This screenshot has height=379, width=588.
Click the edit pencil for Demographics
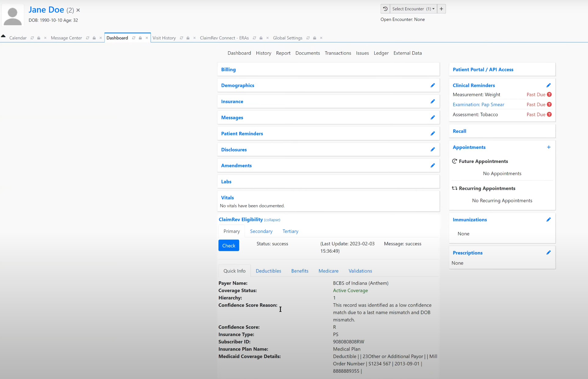tap(433, 85)
